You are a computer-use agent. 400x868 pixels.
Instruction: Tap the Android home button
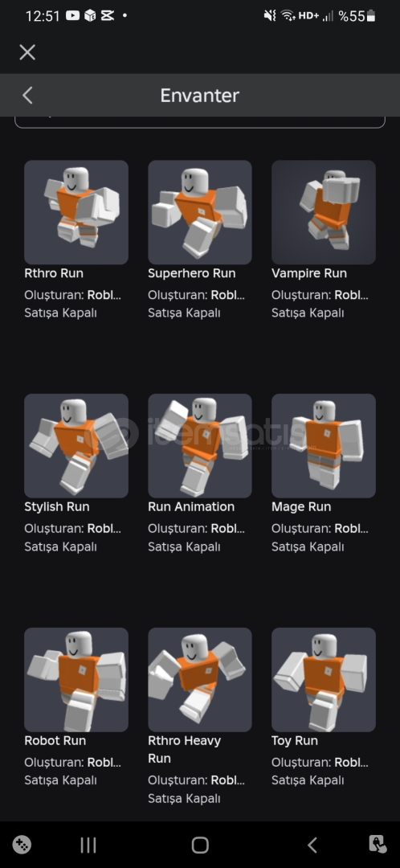point(200,845)
